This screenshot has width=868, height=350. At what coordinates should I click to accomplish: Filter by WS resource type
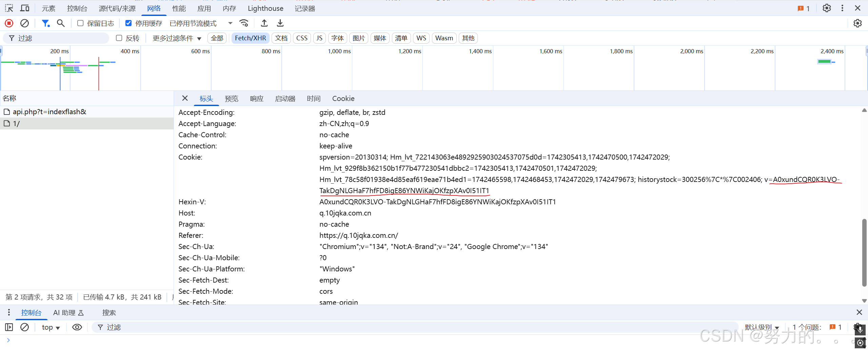point(421,38)
